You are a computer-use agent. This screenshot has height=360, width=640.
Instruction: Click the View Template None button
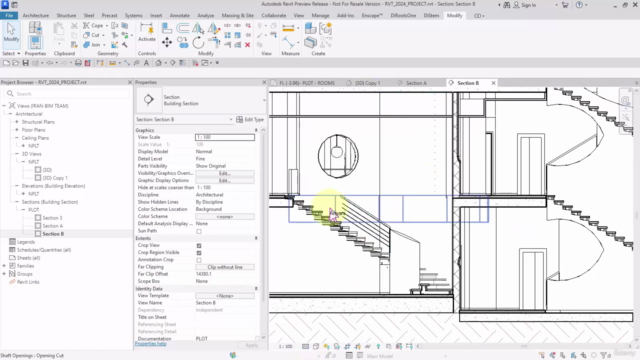pyautogui.click(x=225, y=296)
